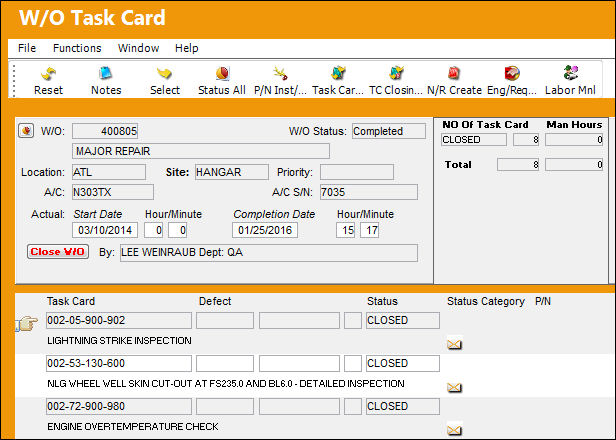
Task: Click the Location field showing ATL
Action: (x=109, y=172)
